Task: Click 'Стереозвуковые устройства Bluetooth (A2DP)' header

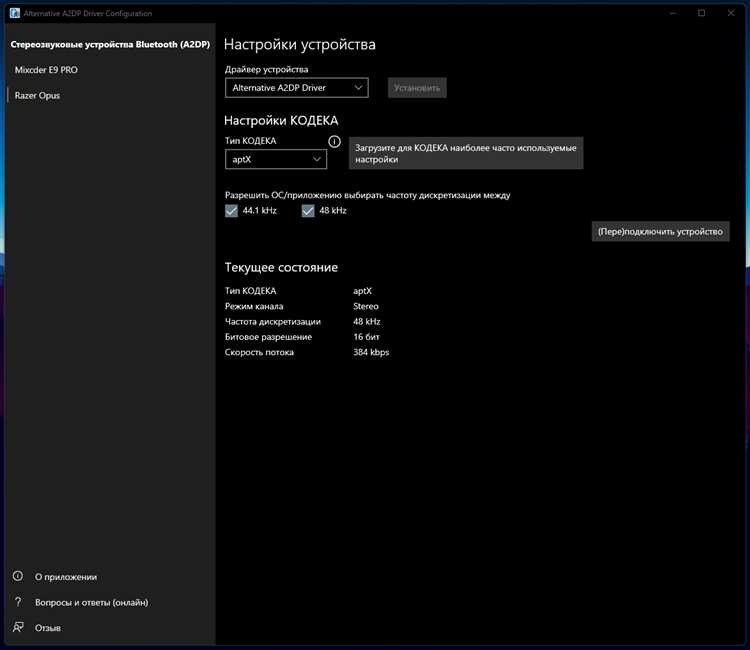Action: 110,44
